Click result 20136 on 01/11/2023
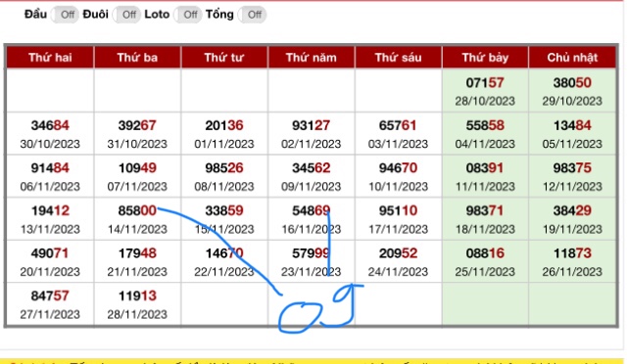This screenshot has height=364, width=627. pyautogui.click(x=224, y=133)
